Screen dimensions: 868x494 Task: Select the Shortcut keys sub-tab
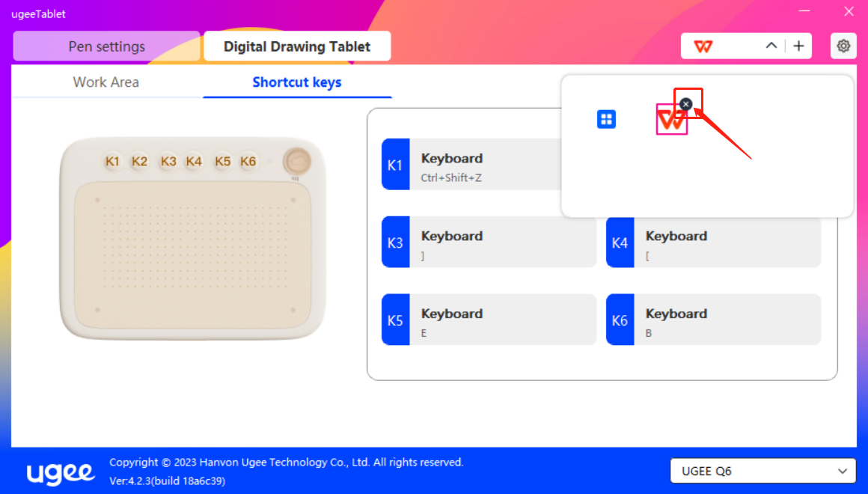297,82
